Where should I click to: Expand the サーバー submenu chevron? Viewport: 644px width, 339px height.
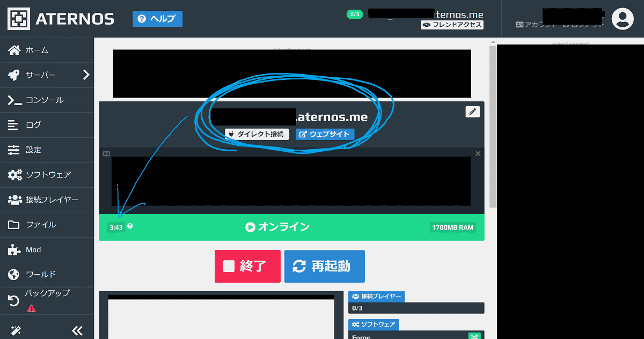86,75
